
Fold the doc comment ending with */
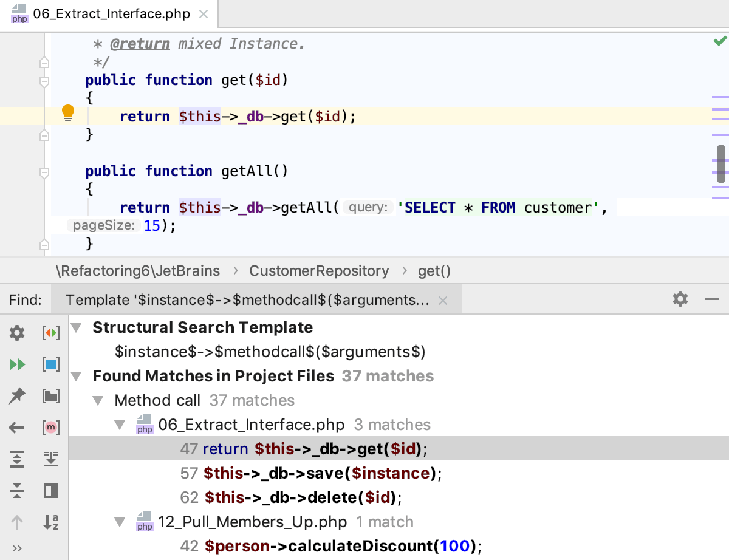point(43,62)
